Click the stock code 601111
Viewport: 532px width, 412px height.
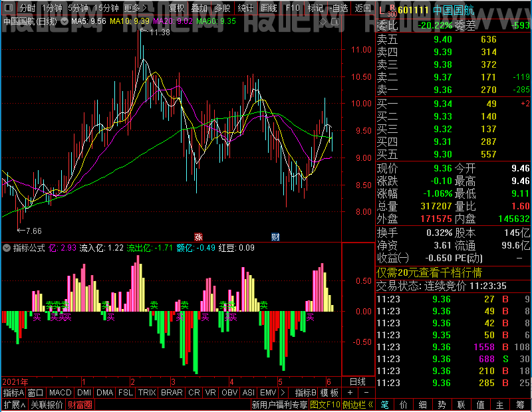tap(413, 10)
